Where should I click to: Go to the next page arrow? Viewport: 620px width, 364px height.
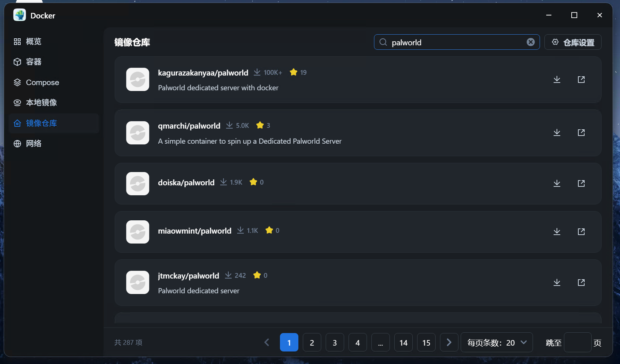[x=449, y=343]
